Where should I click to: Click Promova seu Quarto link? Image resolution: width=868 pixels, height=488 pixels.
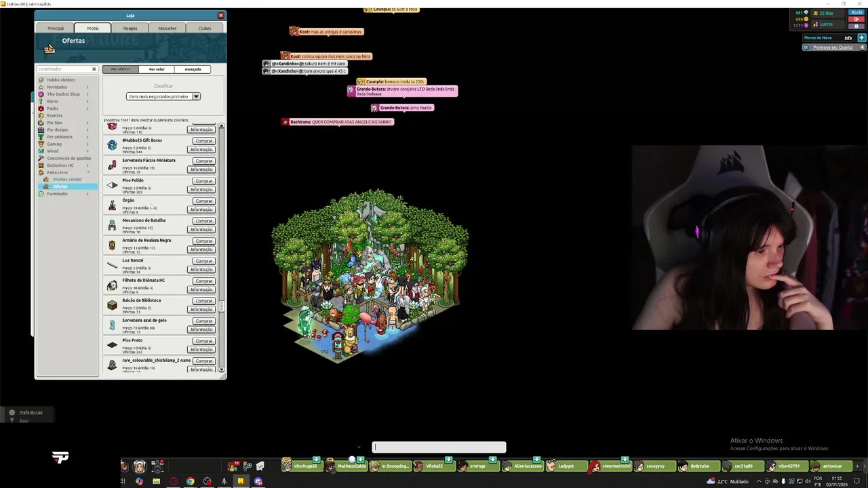pos(833,47)
